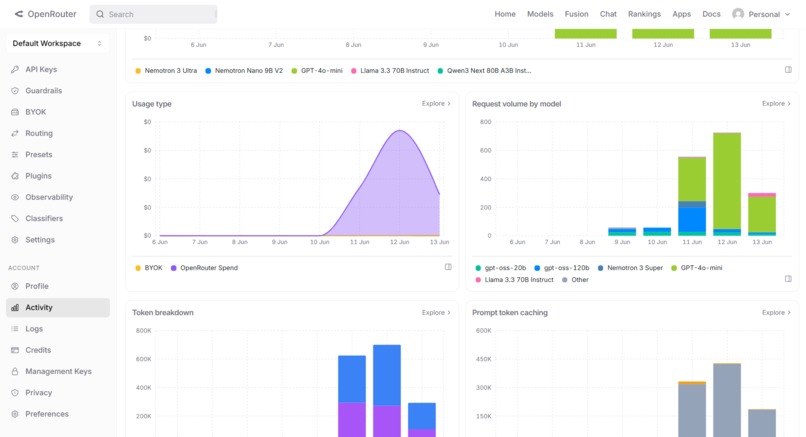
Task: Expand the Personal account dropdown chevron
Action: tap(787, 14)
